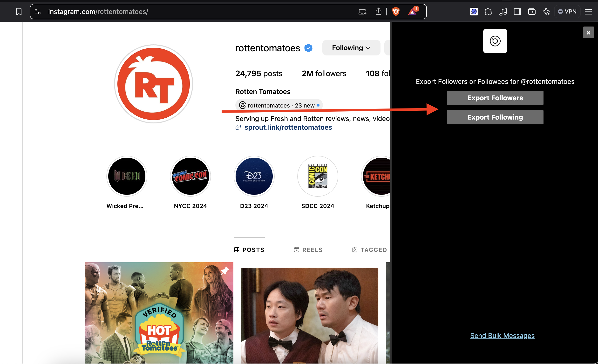The image size is (598, 364).
Task: Open the browser hamburger menu
Action: pyautogui.click(x=588, y=12)
